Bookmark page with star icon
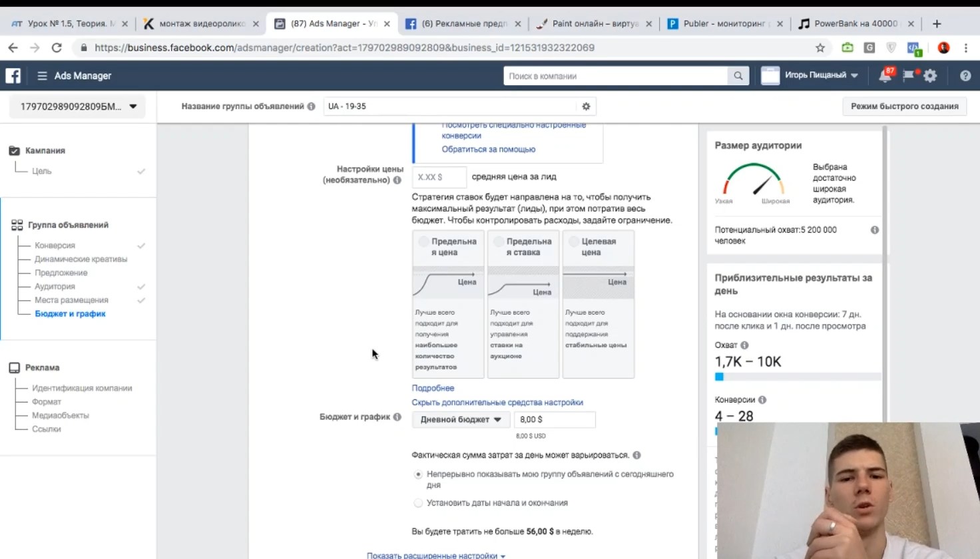 [820, 48]
